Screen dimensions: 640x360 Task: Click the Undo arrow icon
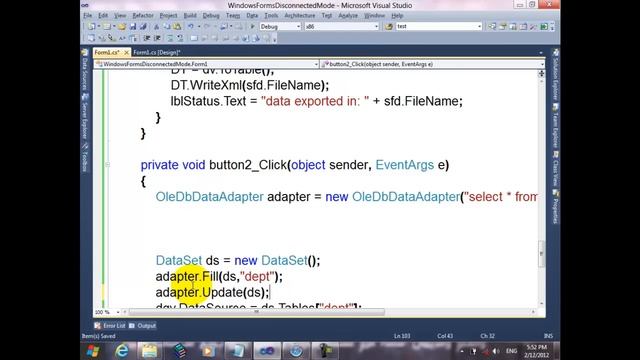coord(191,27)
